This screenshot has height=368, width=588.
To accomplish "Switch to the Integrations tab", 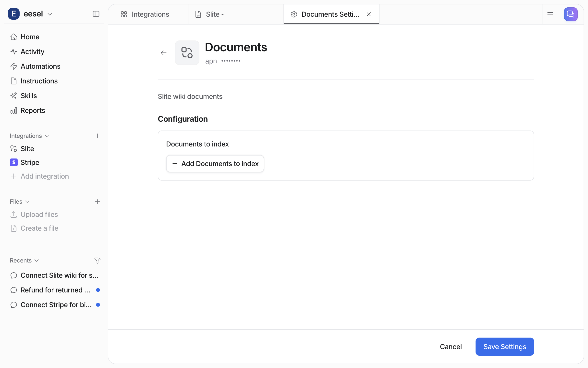I will pos(148,14).
